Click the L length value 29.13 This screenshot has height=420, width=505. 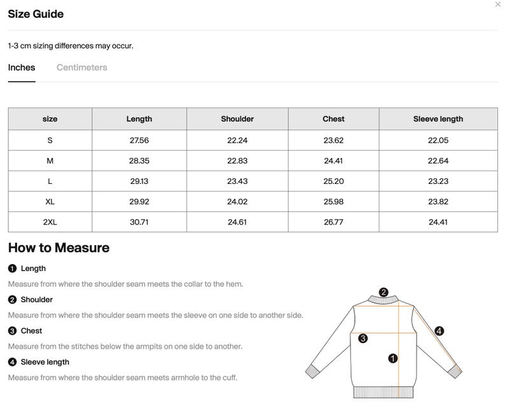pyautogui.click(x=139, y=181)
